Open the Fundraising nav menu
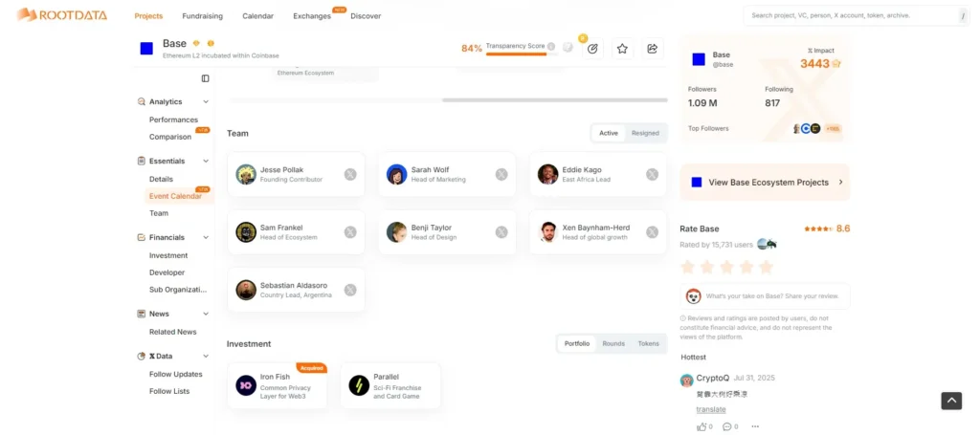 point(202,16)
